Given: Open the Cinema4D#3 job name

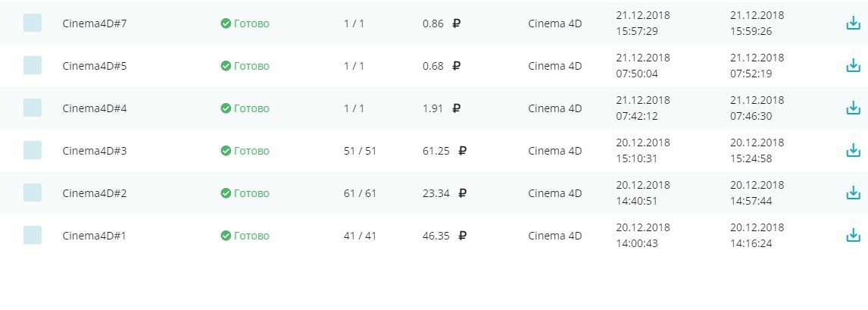Looking at the screenshot, I should [94, 151].
